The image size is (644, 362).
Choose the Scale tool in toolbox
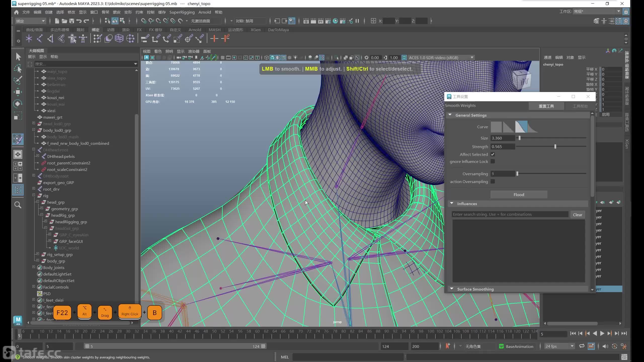[18, 115]
